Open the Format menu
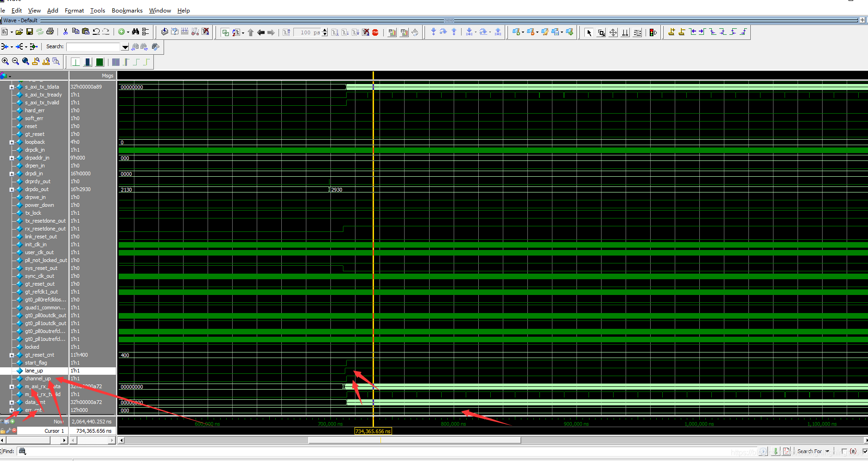This screenshot has width=868, height=461. click(74, 10)
